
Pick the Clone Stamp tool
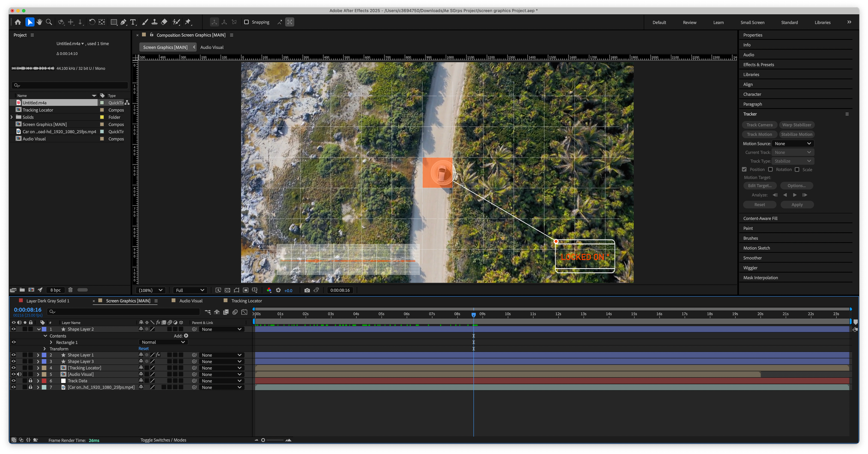(154, 22)
